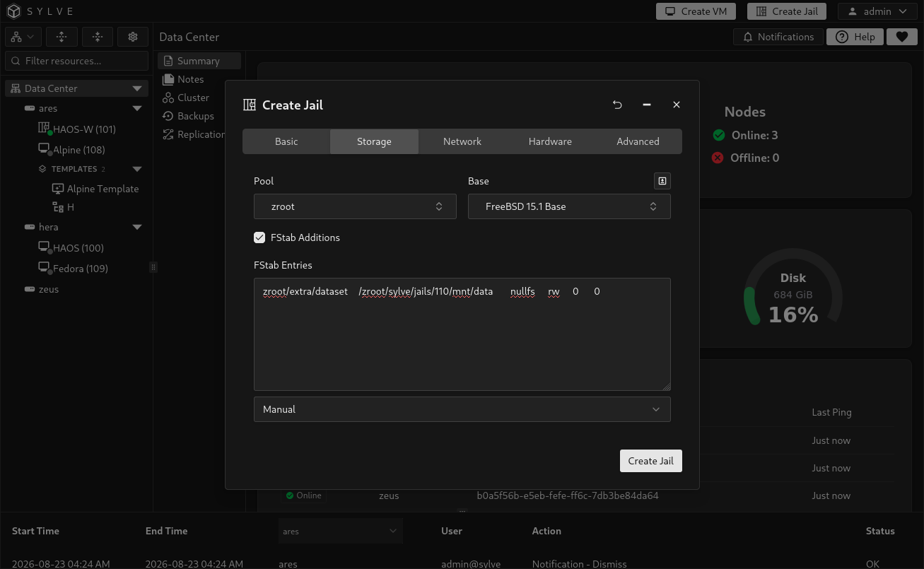Switch to the Basic tab
This screenshot has height=569, width=924.
286,141
